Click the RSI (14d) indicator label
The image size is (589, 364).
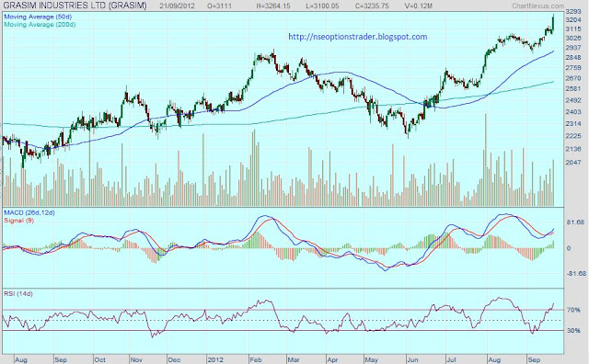(18, 294)
